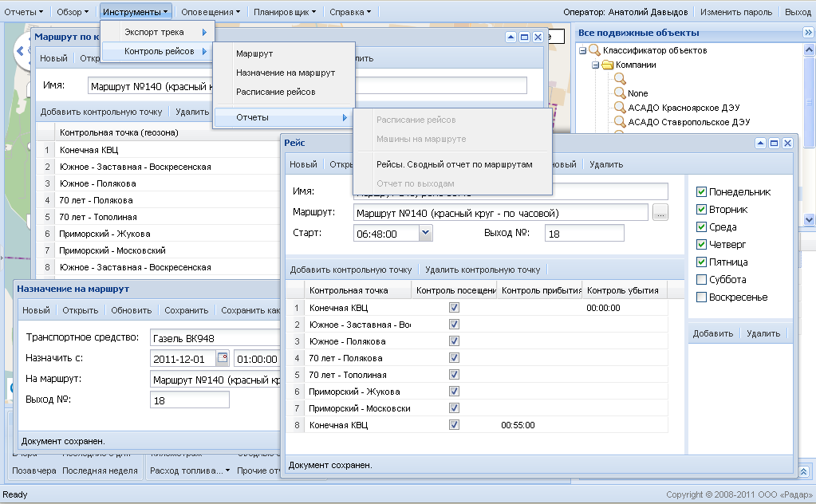Open the Отчеты menu dropdown in menu bar
The image size is (816, 504).
click(23, 12)
